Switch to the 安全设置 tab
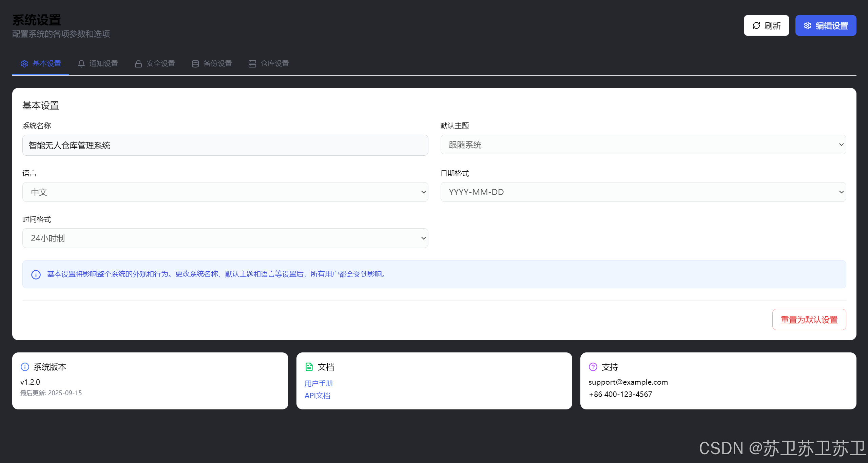 coord(160,64)
